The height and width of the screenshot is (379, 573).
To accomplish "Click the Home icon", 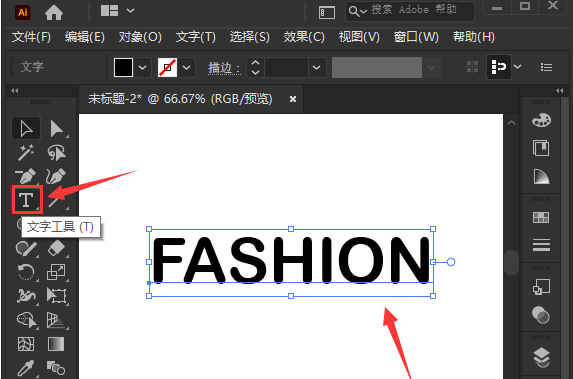I will pyautogui.click(x=54, y=13).
